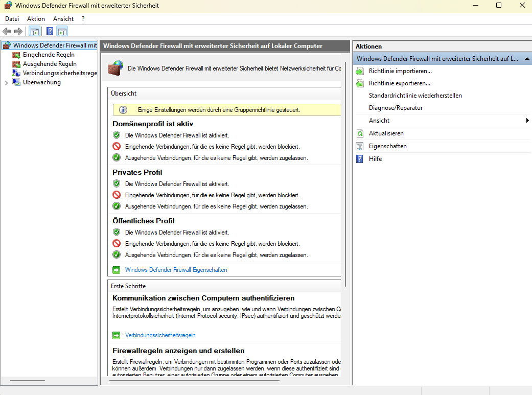Viewport: 532px width, 395px height.
Task: Collapse the Aktionen section header arrow
Action: [527, 59]
